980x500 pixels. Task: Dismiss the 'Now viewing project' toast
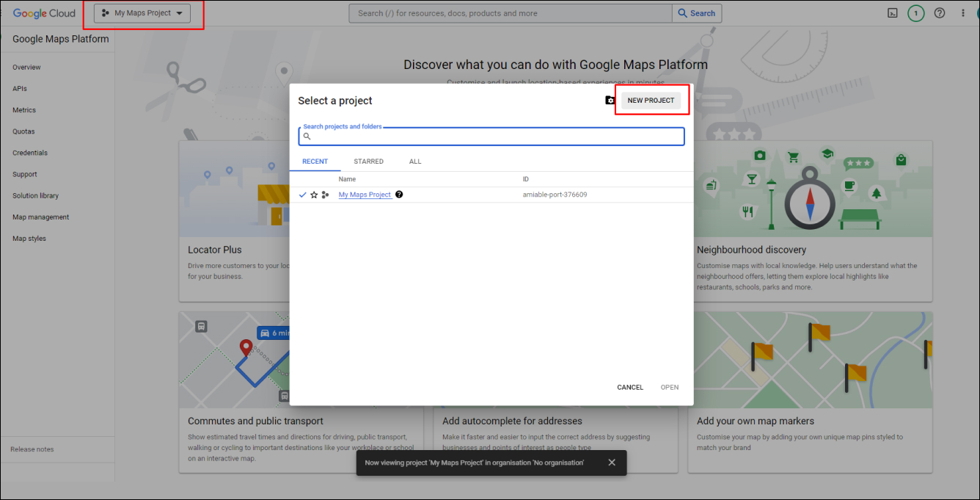coord(612,463)
